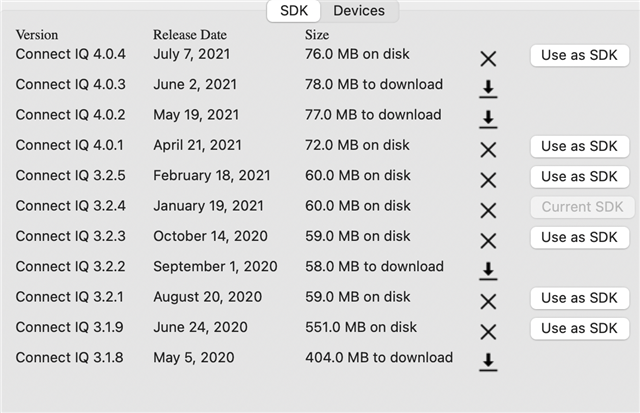Screen dimensions: 640x413
Task: Use Connect IQ 4.0.4 as SDK
Action: (579, 56)
